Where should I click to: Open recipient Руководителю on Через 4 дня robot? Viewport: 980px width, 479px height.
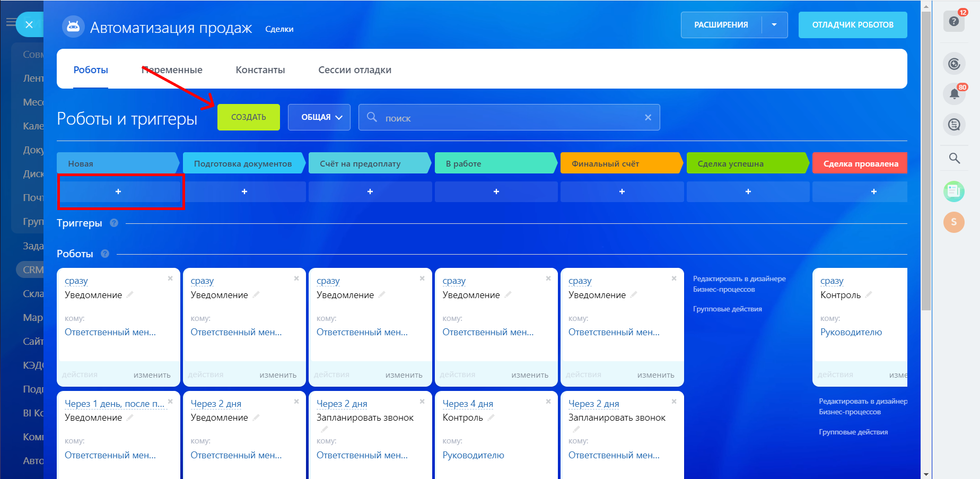point(473,455)
